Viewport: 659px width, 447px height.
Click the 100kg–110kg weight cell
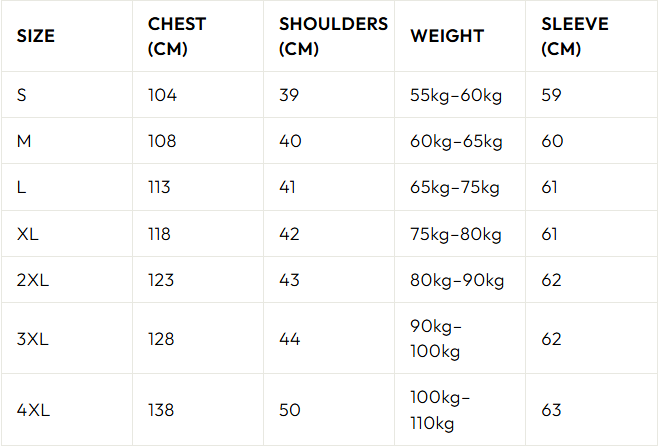(x=440, y=410)
